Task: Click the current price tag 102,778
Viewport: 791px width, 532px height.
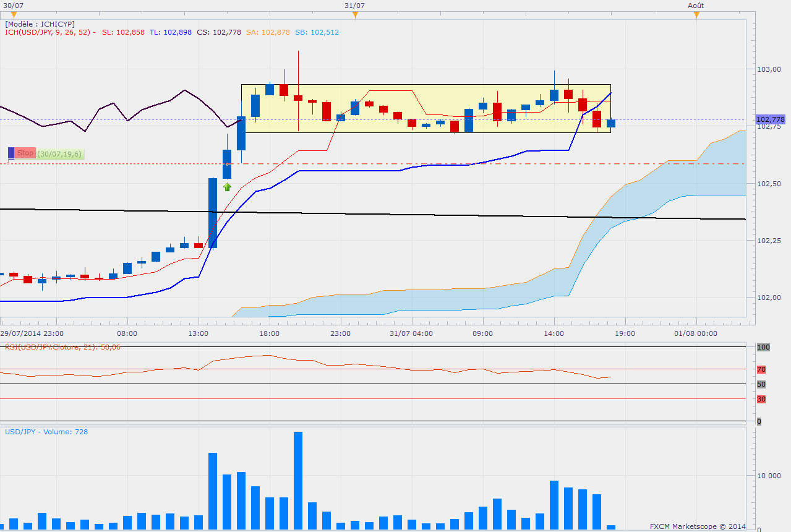Action: tap(770, 119)
